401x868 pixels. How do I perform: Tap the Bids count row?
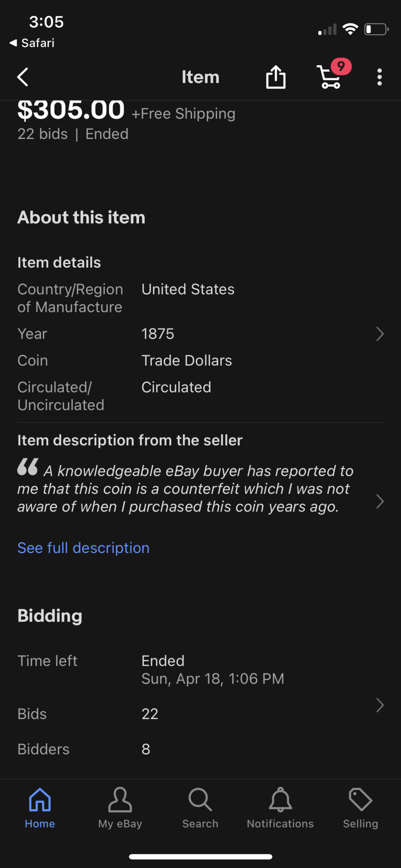click(149, 714)
